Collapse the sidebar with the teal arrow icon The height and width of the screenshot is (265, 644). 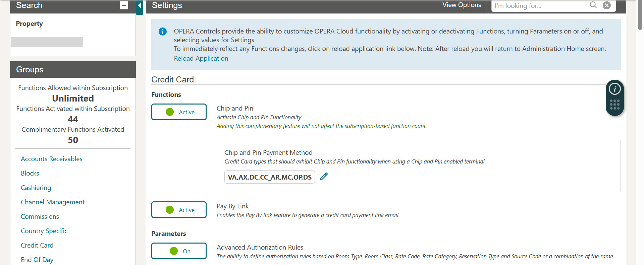pyautogui.click(x=139, y=5)
